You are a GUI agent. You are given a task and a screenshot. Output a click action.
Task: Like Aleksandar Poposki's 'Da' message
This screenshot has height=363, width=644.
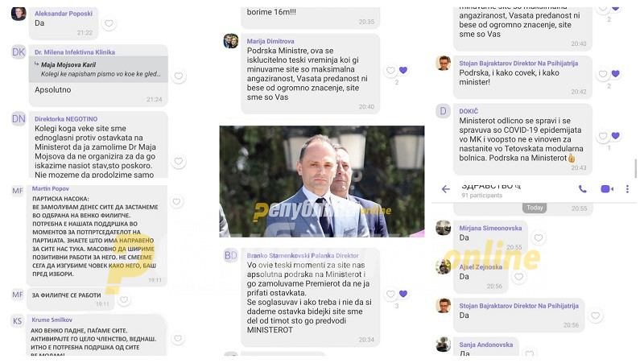pos(109,23)
